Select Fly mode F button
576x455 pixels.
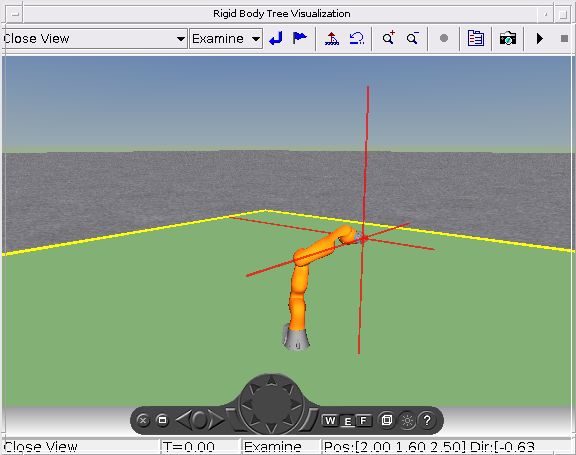point(363,420)
